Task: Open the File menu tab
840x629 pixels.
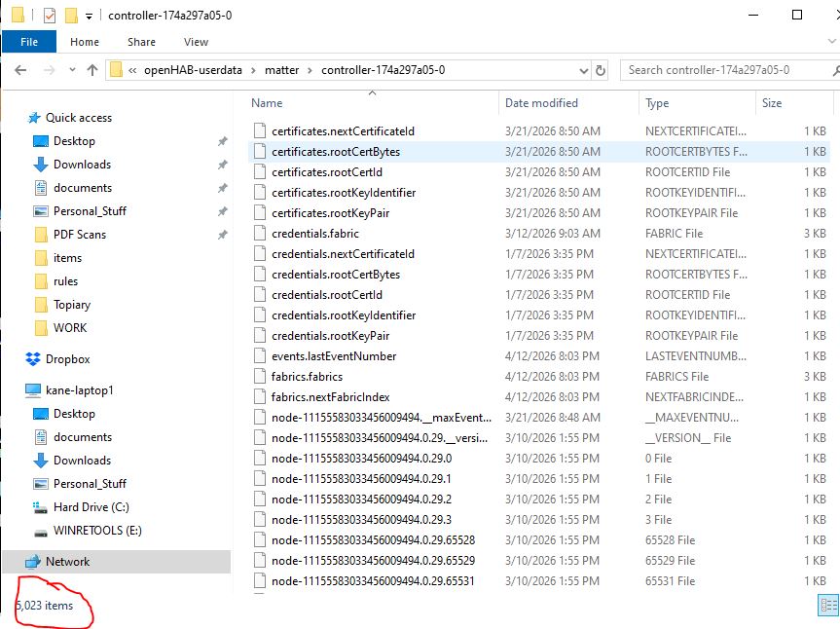Action: 29,42
